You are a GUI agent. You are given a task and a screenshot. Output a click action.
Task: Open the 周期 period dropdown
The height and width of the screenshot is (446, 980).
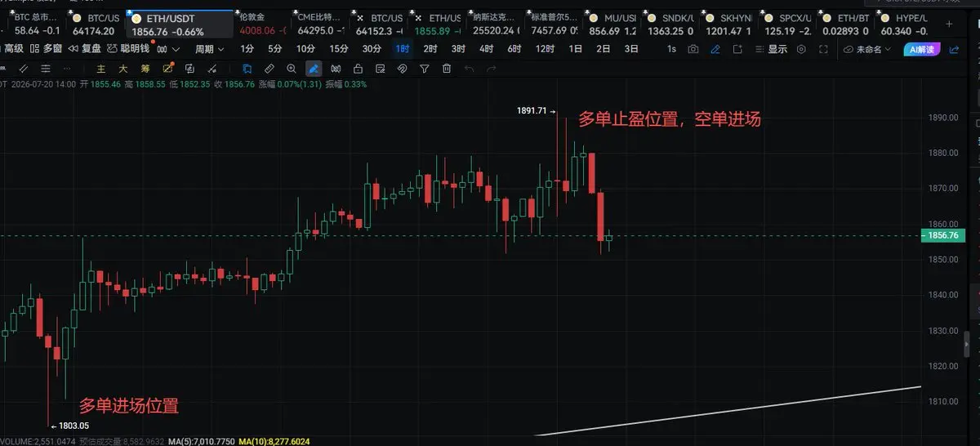[x=209, y=49]
